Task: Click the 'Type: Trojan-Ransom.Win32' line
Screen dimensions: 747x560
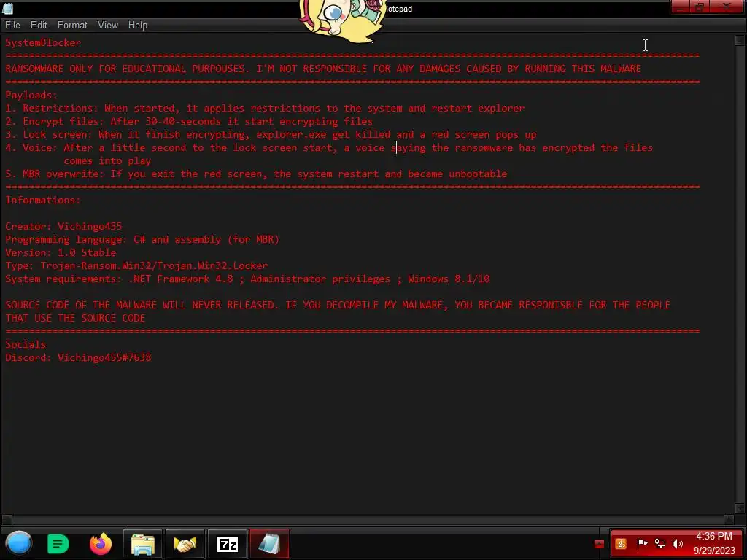Action: (136, 265)
